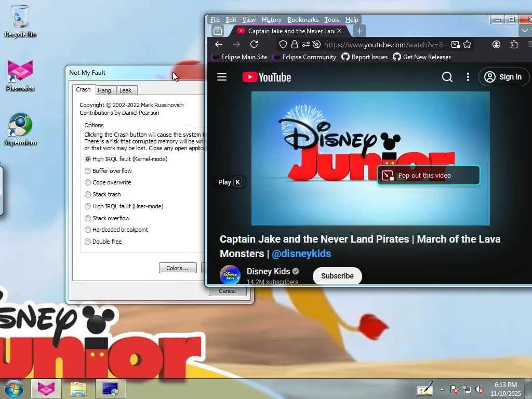The image size is (532, 399).
Task: Reload the YouTube page
Action: tap(254, 45)
